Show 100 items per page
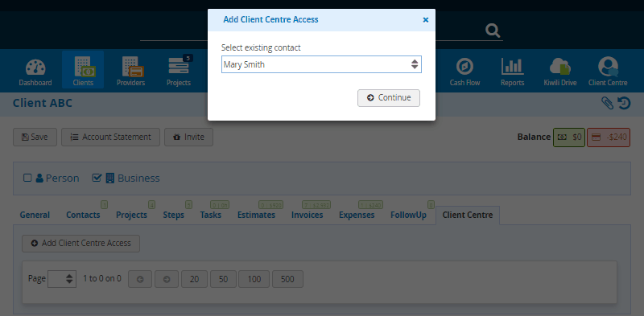Image resolution: width=644 pixels, height=316 pixels. point(254,279)
